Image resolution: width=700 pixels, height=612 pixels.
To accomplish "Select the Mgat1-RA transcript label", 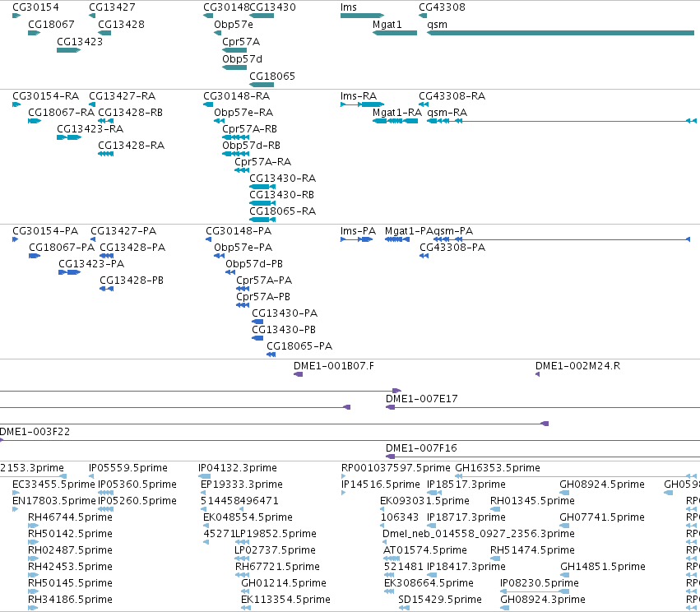I will (397, 113).
